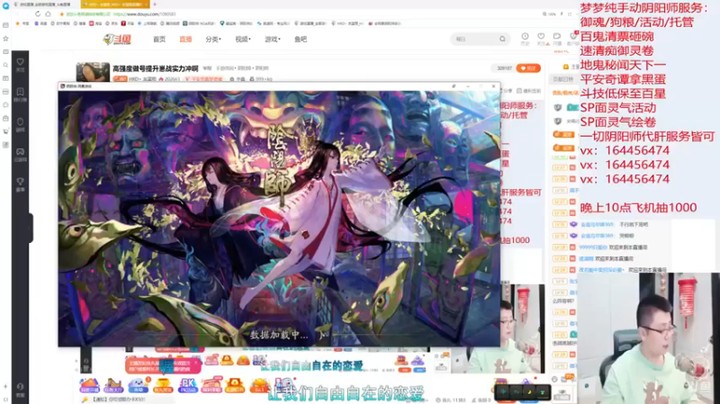The width and height of the screenshot is (720, 404).
Task: Click the star icon in browser sidebar
Action: point(6,39)
